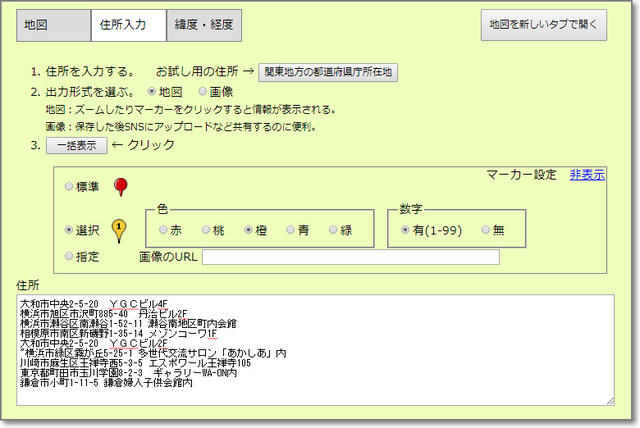This screenshot has width=640, height=428.
Task: Choose 橙 color radio option
Action: tap(249, 230)
